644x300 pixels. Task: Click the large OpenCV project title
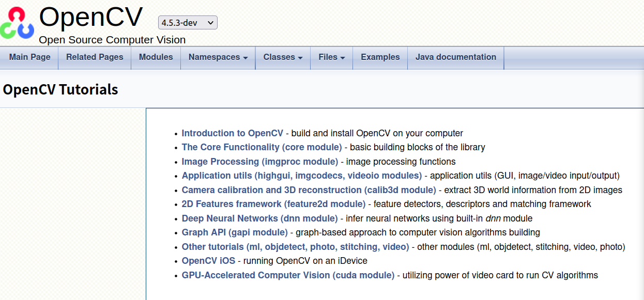click(91, 17)
